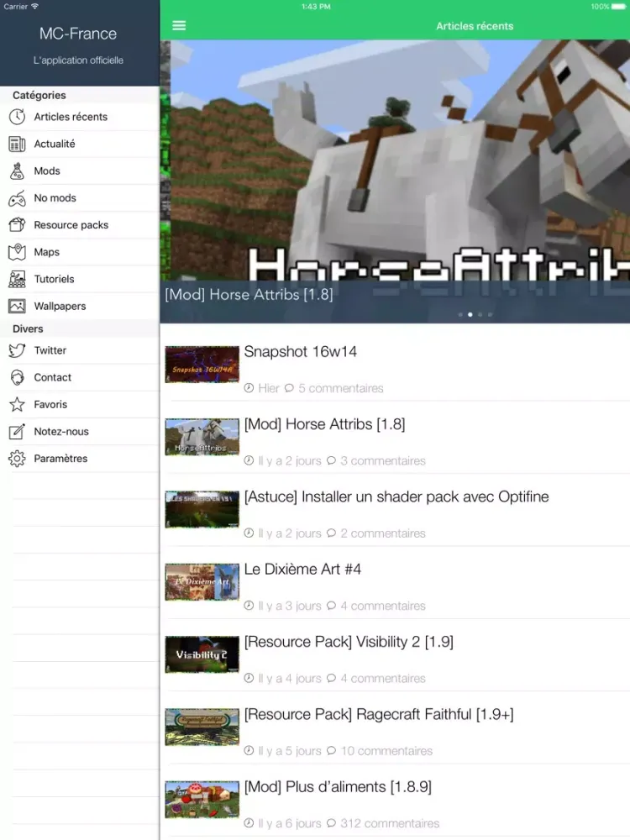This screenshot has height=840, width=630.
Task: Open the featured banner title [Mod] Horse Attribs [1.8]
Action: (249, 294)
